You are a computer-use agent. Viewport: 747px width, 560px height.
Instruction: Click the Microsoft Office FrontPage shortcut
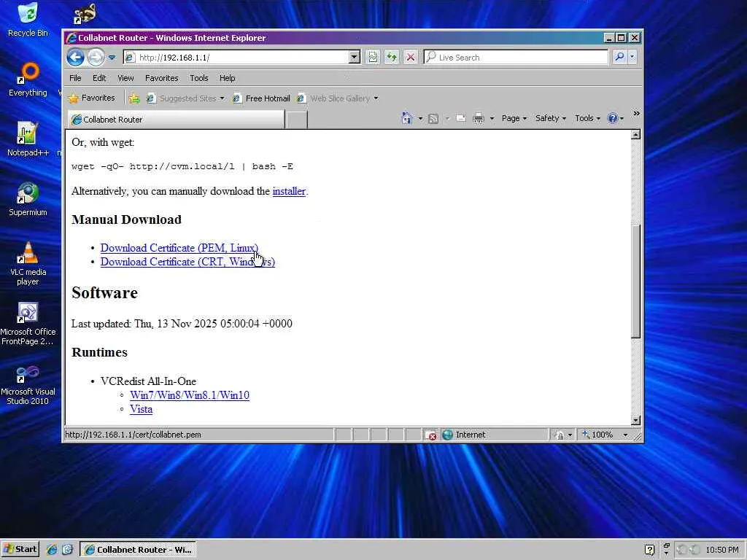pos(28,323)
